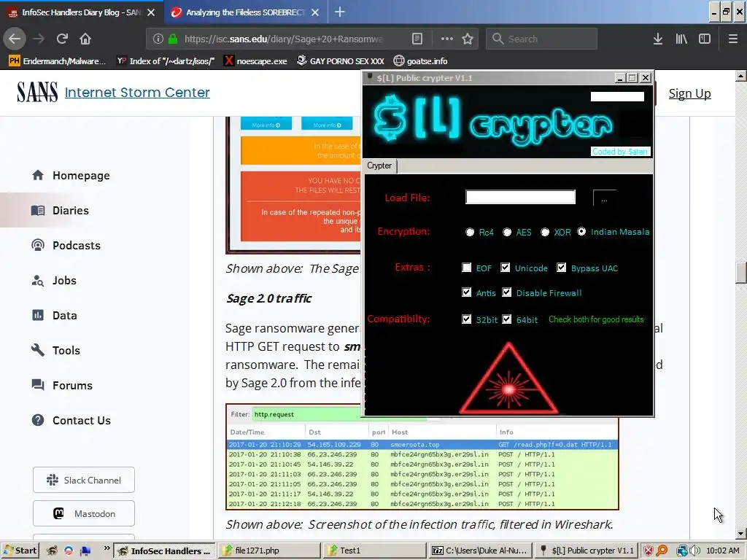Click the Data chart icon in sidebar
This screenshot has width=747, height=560.
pyautogui.click(x=38, y=315)
